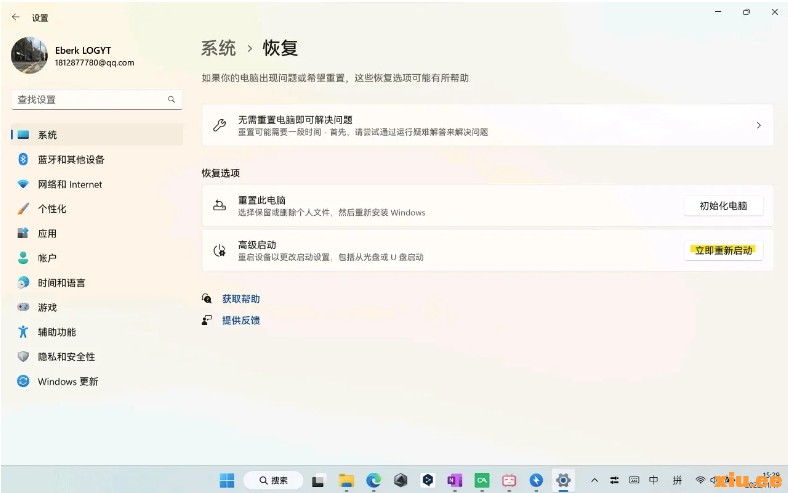Click the 查找设置 search field
This screenshot has width=788, height=493.
point(90,100)
